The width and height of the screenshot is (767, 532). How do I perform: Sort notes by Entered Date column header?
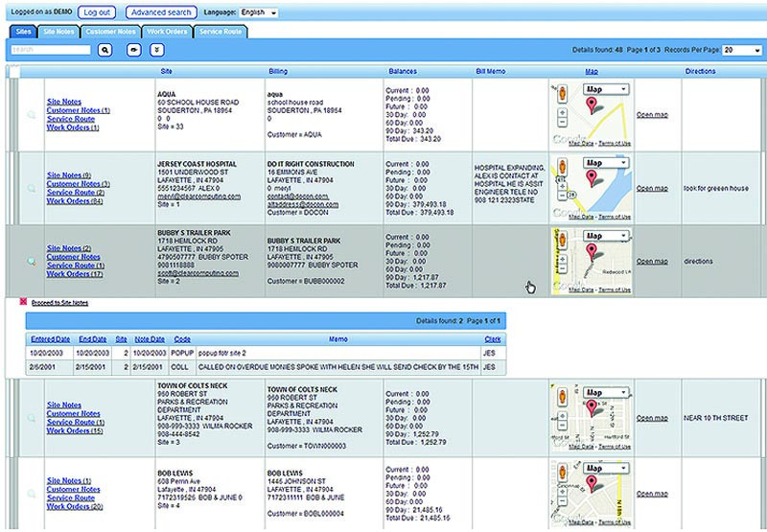(x=50, y=339)
